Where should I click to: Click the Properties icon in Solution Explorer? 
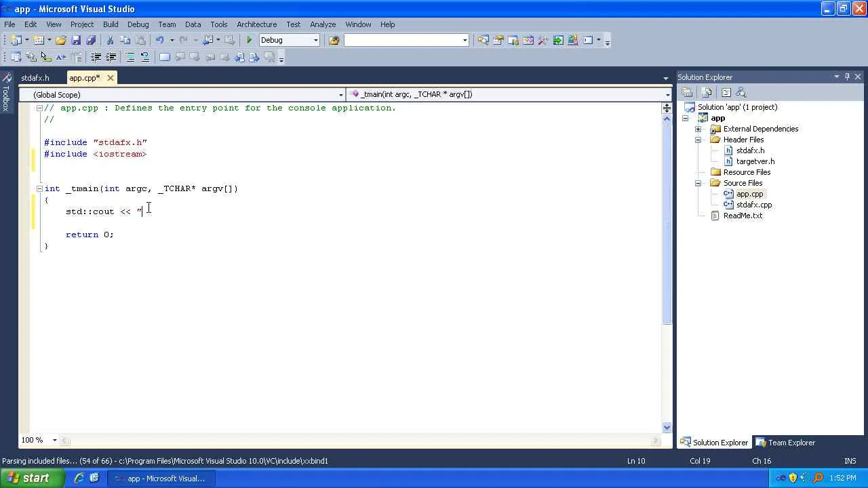(x=688, y=92)
